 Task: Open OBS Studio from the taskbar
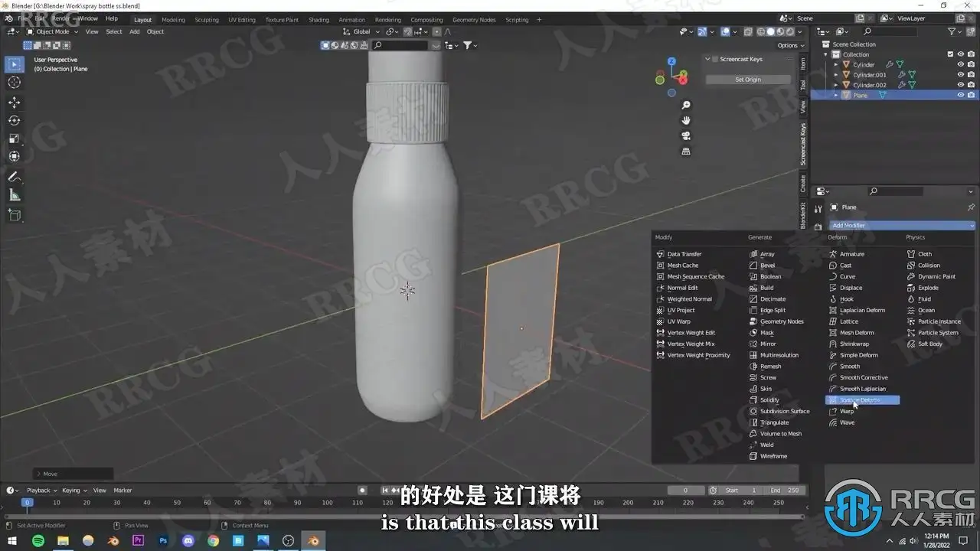(x=288, y=541)
